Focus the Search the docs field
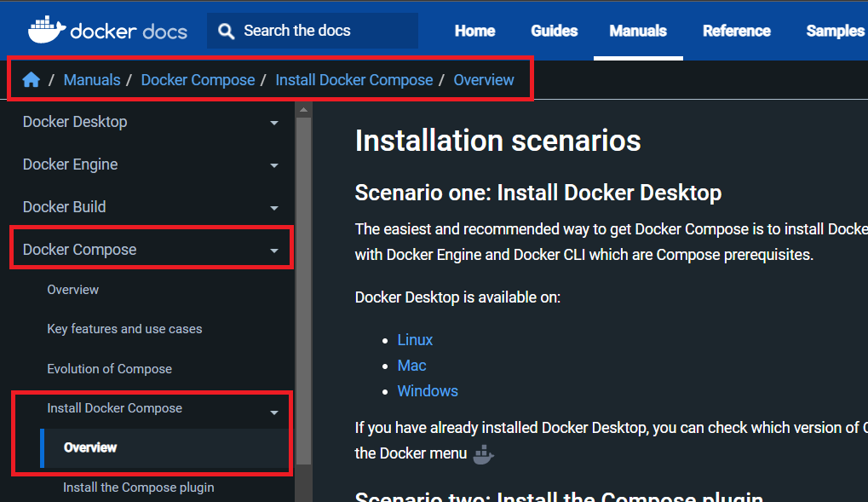The image size is (868, 502). click(x=313, y=31)
